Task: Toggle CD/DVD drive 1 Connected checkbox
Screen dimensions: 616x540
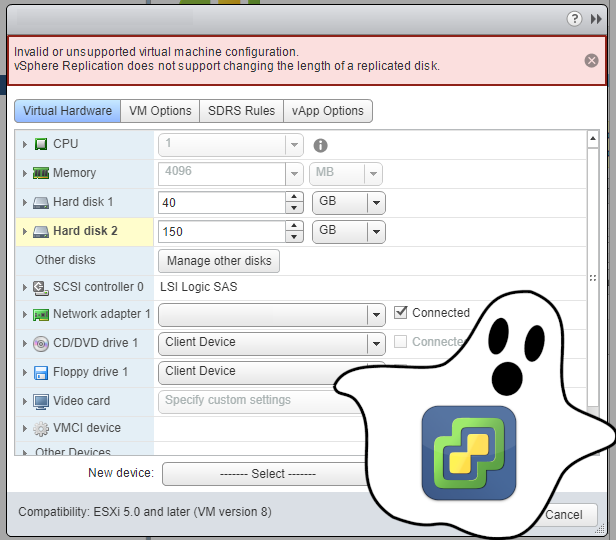Action: pyautogui.click(x=400, y=342)
